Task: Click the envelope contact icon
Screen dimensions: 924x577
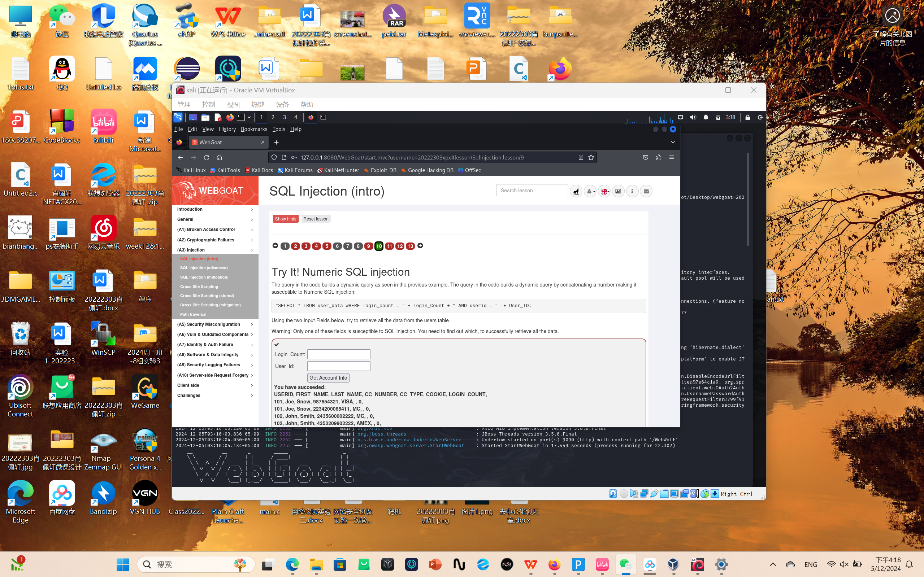Action: (x=646, y=191)
